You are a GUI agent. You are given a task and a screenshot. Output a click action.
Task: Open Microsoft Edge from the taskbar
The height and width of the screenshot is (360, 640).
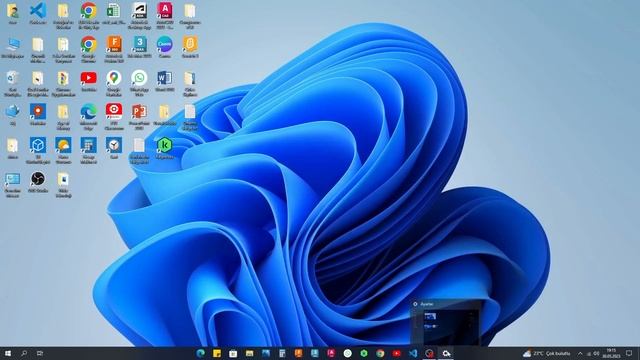(x=200, y=353)
